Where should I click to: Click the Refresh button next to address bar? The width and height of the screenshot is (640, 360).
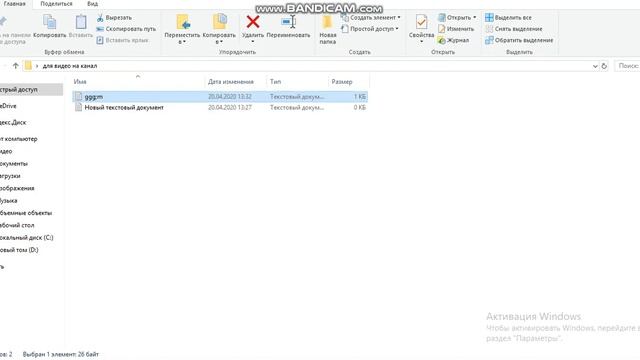(x=604, y=66)
